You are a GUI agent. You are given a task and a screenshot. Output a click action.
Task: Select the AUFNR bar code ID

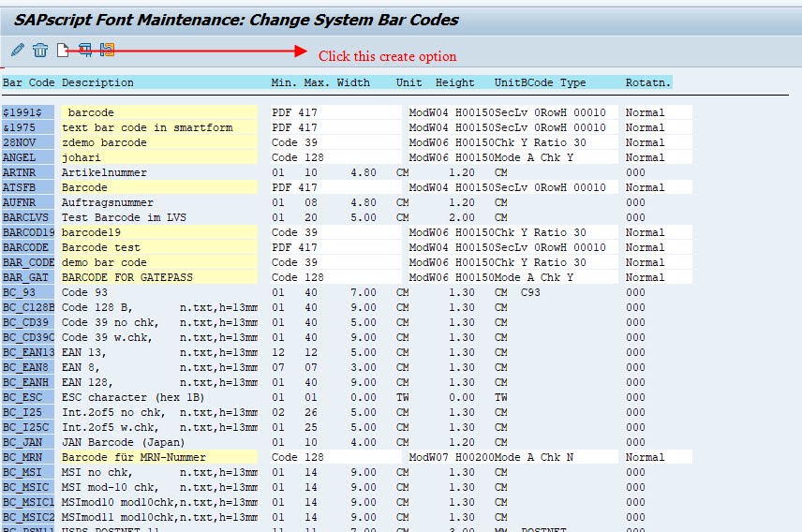coord(28,202)
